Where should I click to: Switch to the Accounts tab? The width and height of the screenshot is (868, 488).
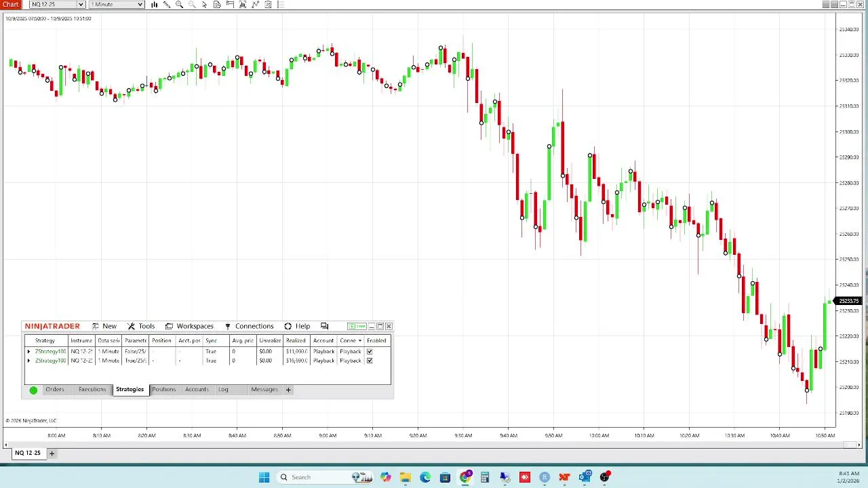point(197,390)
